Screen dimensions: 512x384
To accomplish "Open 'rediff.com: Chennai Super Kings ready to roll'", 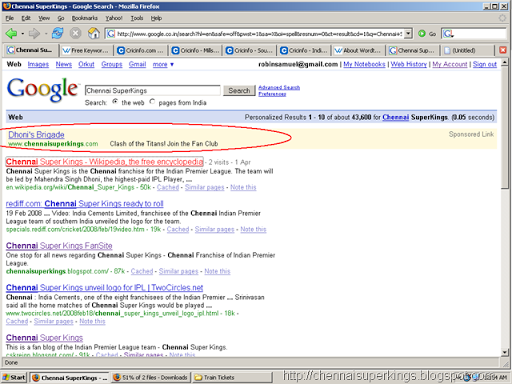I will (85, 204).
